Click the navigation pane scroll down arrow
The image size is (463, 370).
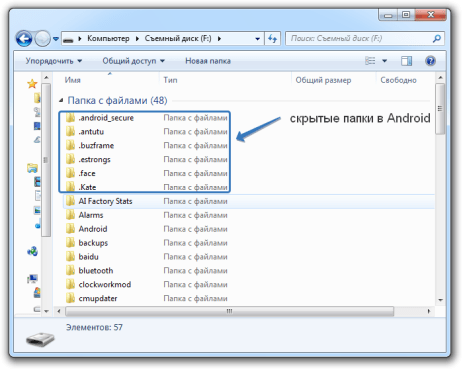pyautogui.click(x=46, y=311)
